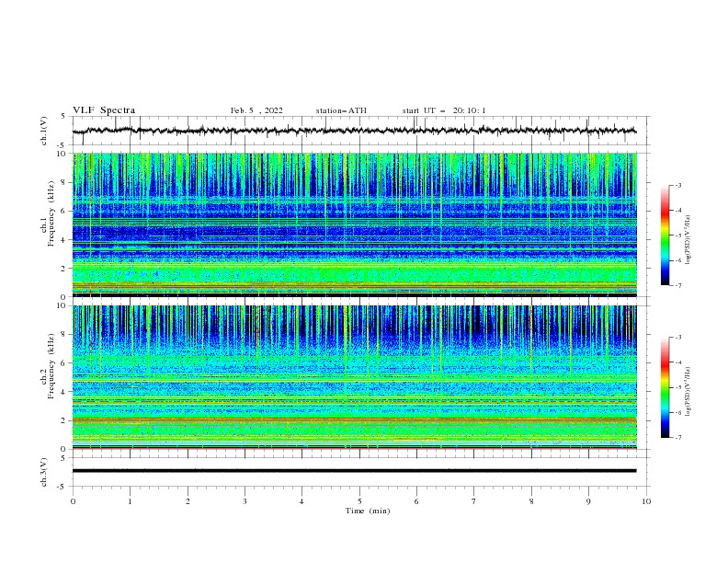This screenshot has width=728, height=563.
Task: Click the "4" kHz tick on ch.1 frequency axis
Action: (x=64, y=240)
